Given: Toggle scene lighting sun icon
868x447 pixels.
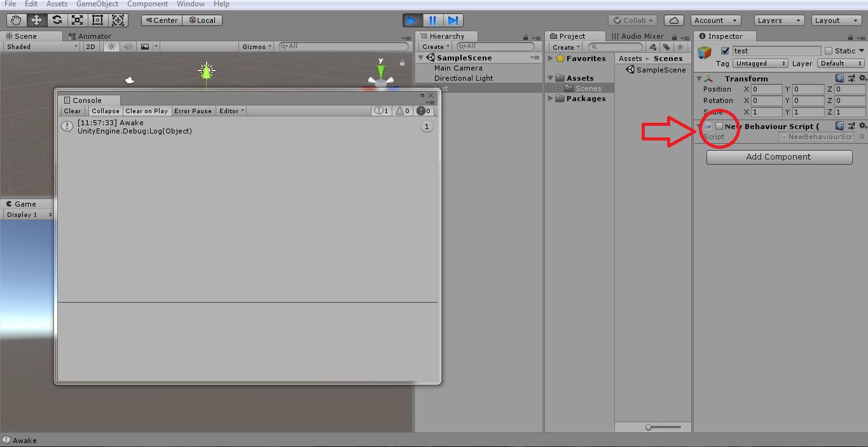Looking at the screenshot, I should click(x=112, y=46).
